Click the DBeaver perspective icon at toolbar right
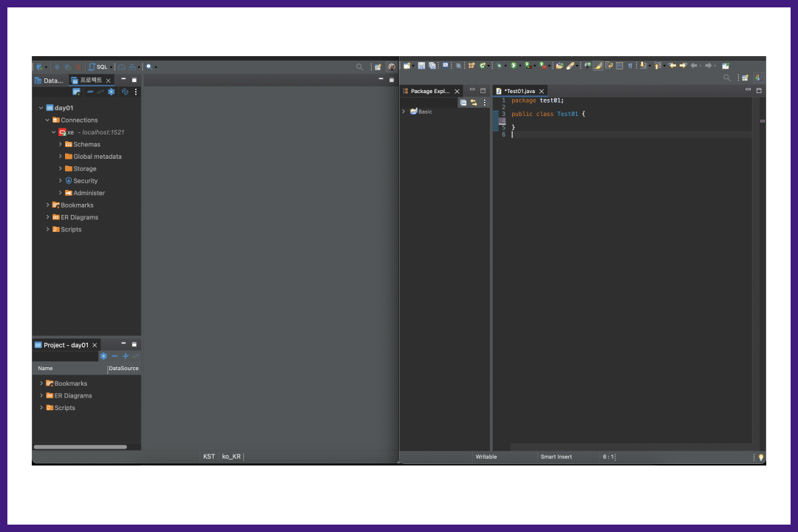The height and width of the screenshot is (532, 798). tap(392, 66)
